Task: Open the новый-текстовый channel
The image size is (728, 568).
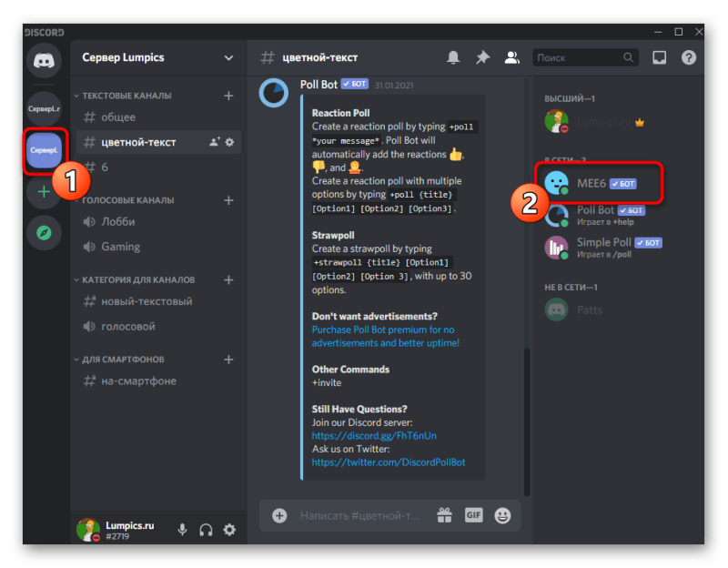Action: pos(158,302)
